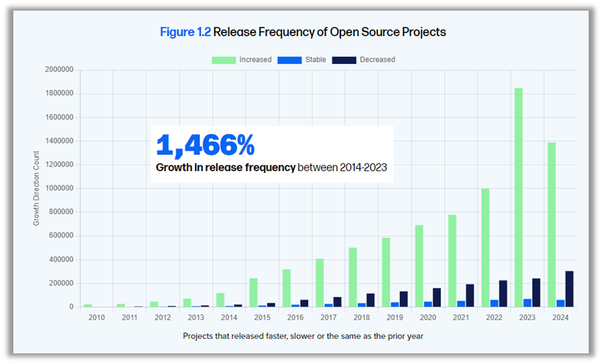Select the navy Decreased bar for 2024
The width and height of the screenshot is (602, 364).
[569, 289]
